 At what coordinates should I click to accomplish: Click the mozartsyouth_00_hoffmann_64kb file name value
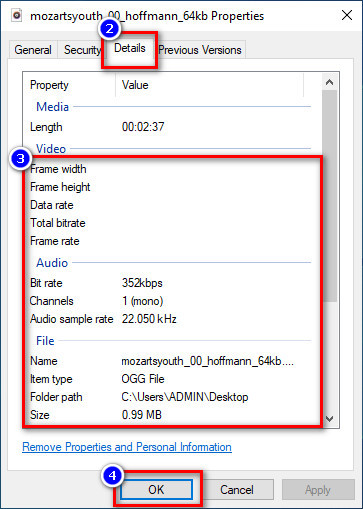point(207,361)
